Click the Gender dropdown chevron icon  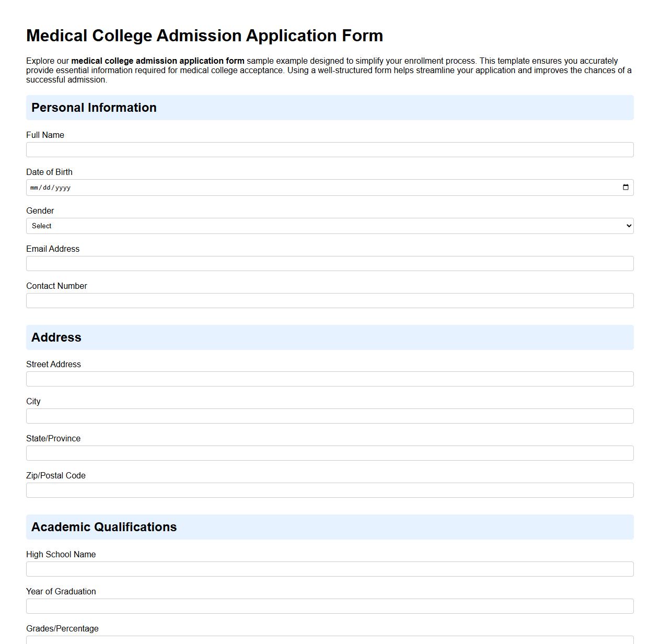(627, 226)
